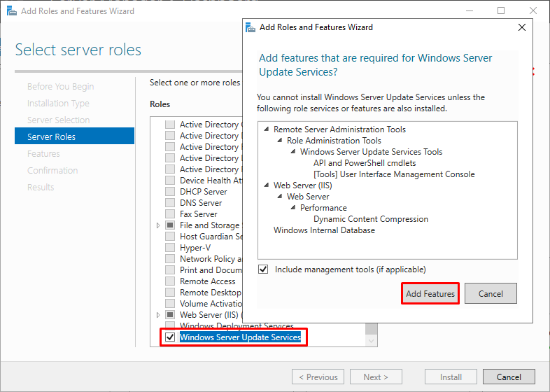This screenshot has width=550, height=392.
Task: Click the main window's wizard title icon
Action: (12, 11)
